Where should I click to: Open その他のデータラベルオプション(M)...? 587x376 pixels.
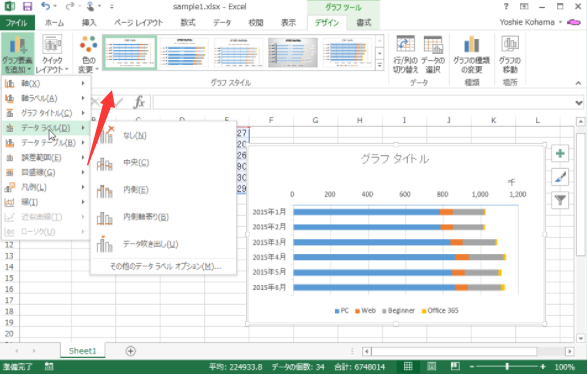164,266
